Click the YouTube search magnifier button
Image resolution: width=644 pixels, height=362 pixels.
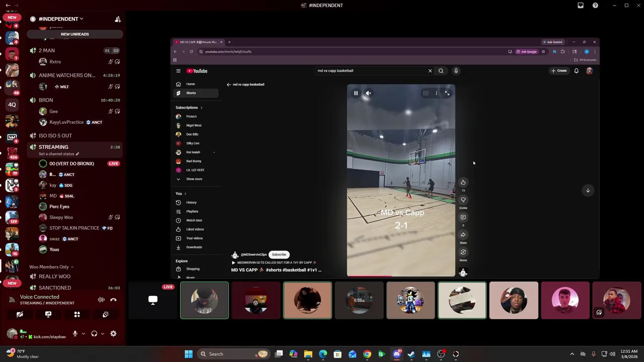441,71
